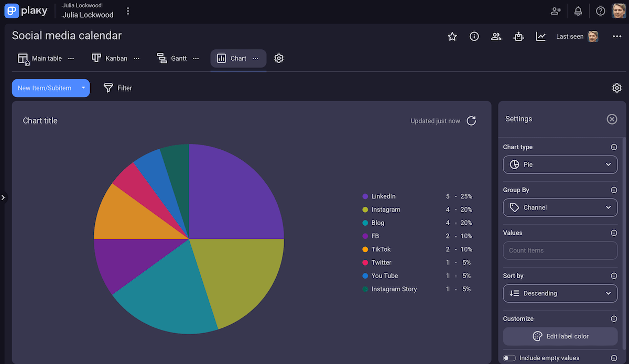Toggle Include empty values

point(509,358)
